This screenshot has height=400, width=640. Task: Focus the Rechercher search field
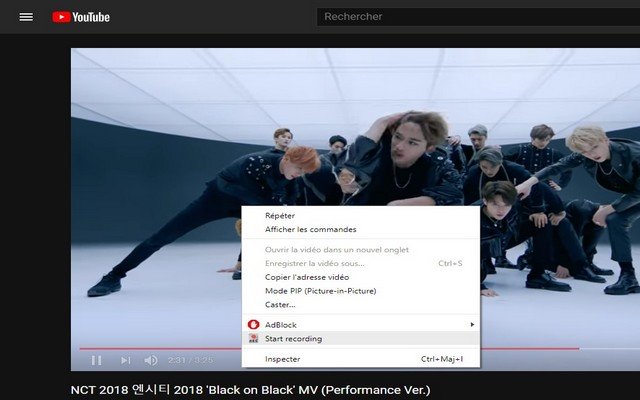click(x=478, y=17)
